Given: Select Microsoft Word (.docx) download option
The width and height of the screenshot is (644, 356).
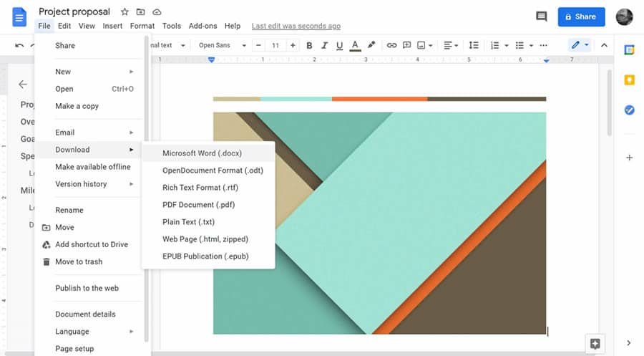Looking at the screenshot, I should pos(208,153).
